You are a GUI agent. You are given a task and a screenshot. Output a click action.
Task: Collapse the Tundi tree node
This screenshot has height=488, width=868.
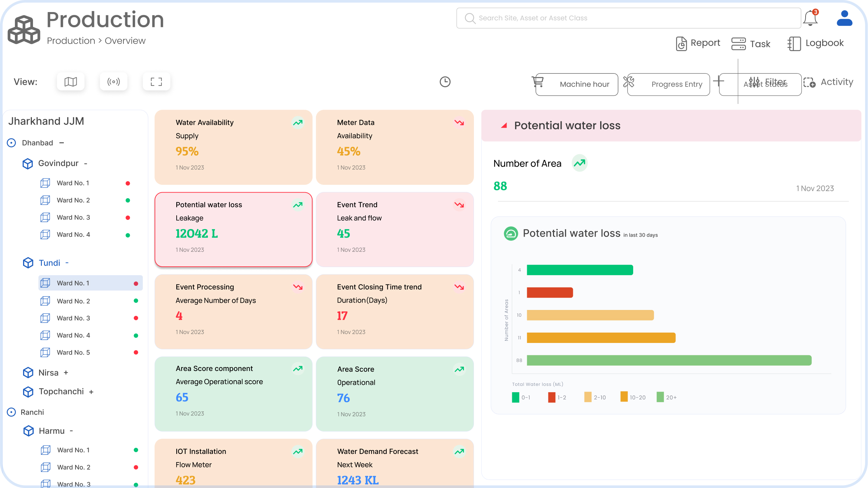(x=67, y=263)
